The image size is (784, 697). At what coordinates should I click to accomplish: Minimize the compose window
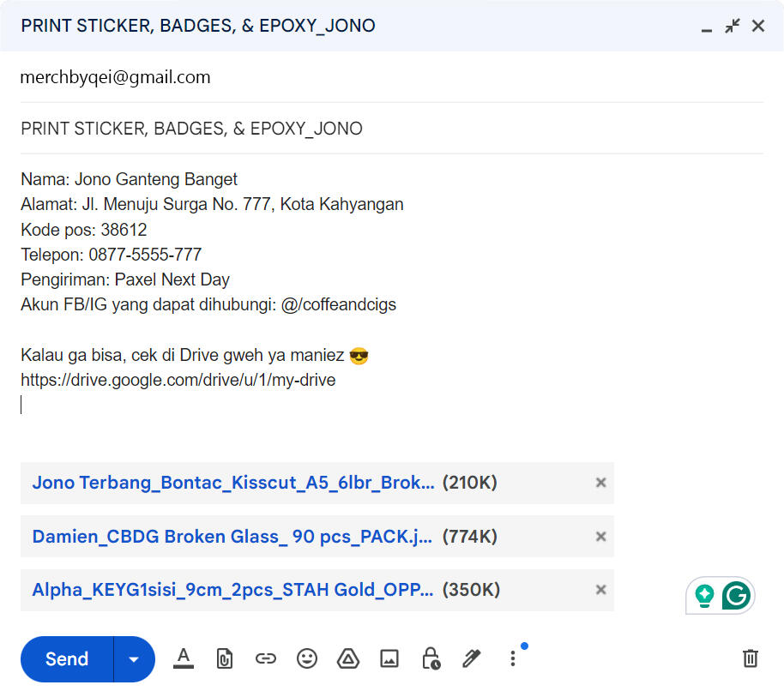pos(706,27)
